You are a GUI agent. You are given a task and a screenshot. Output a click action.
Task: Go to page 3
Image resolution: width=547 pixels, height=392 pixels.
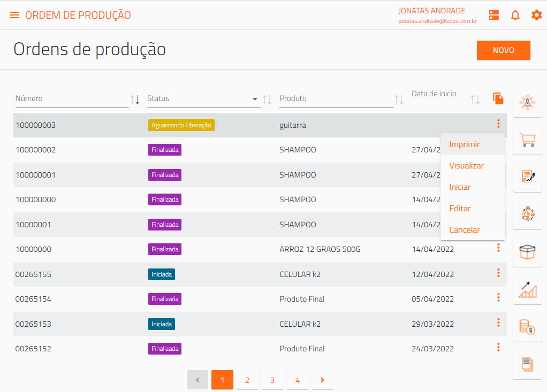272,380
